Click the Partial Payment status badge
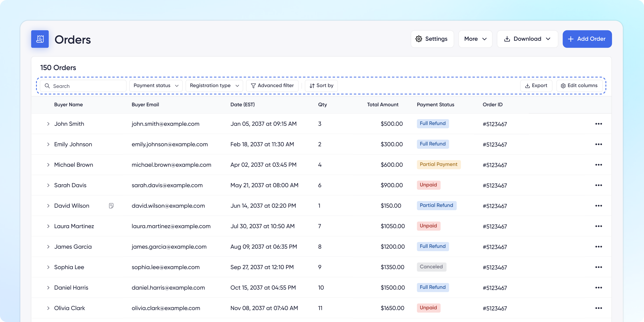The image size is (644, 322). 439,165
